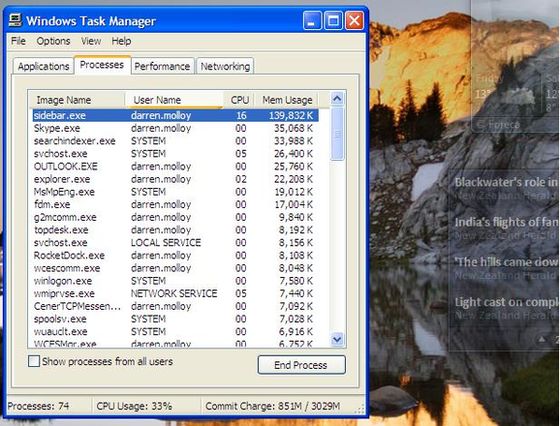Image resolution: width=560 pixels, height=426 pixels.
Task: Enable Show processes from all users
Action: pyautogui.click(x=34, y=361)
